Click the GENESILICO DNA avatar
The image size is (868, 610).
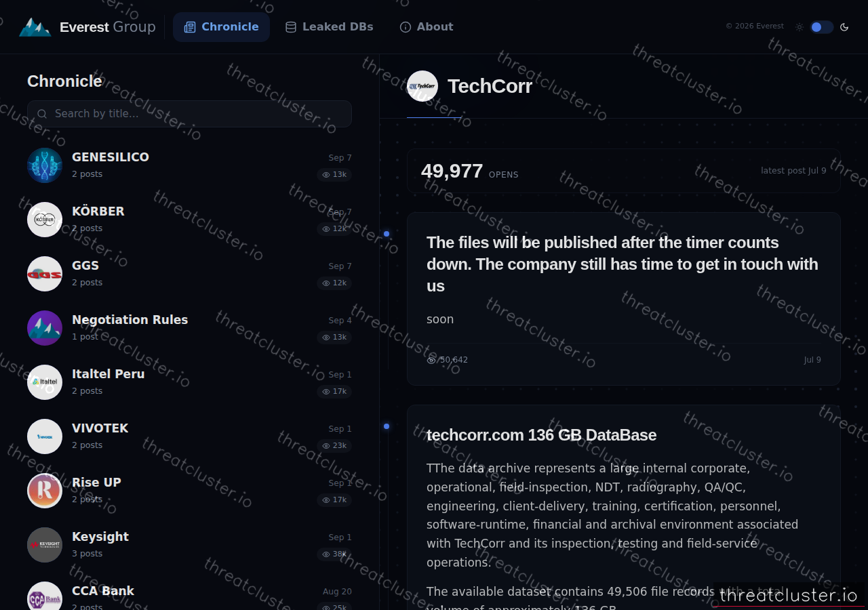pos(45,165)
